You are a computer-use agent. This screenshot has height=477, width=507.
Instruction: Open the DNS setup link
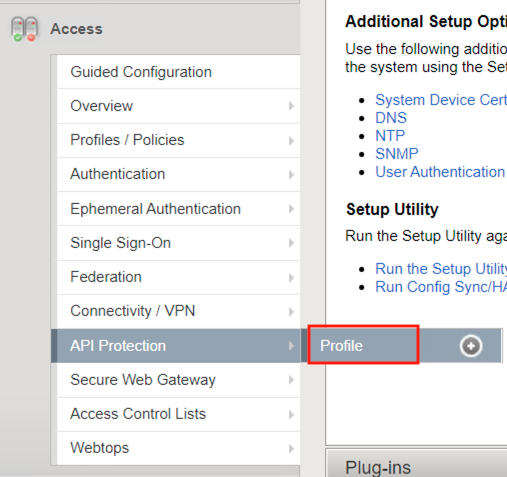(x=391, y=118)
